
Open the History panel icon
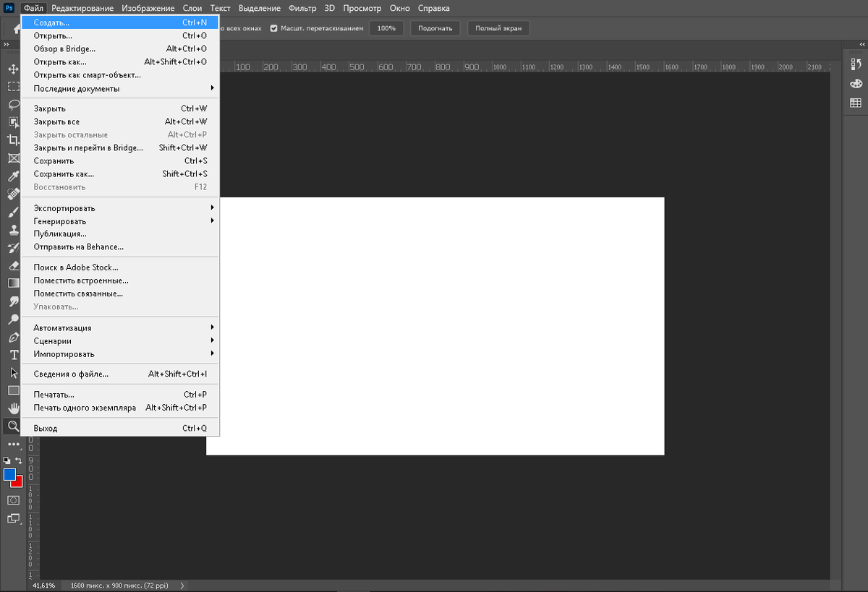click(x=856, y=64)
